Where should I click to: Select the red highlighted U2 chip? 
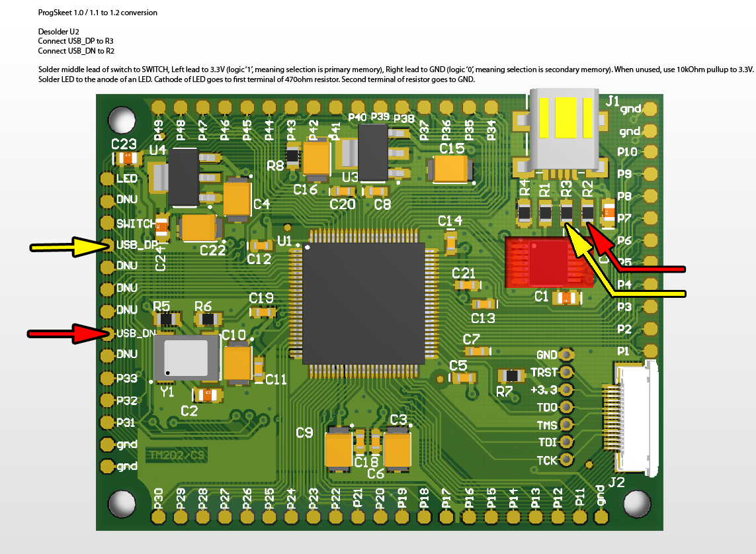click(549, 262)
